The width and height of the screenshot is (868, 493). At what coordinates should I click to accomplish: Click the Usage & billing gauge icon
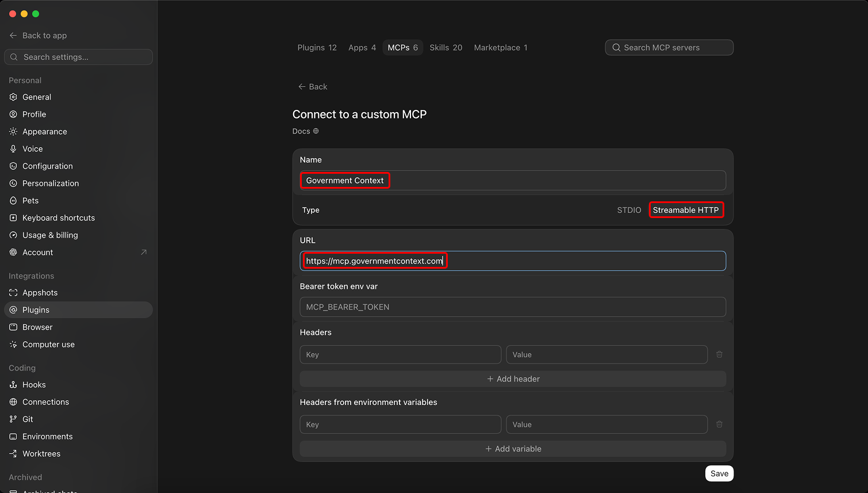[x=13, y=235]
